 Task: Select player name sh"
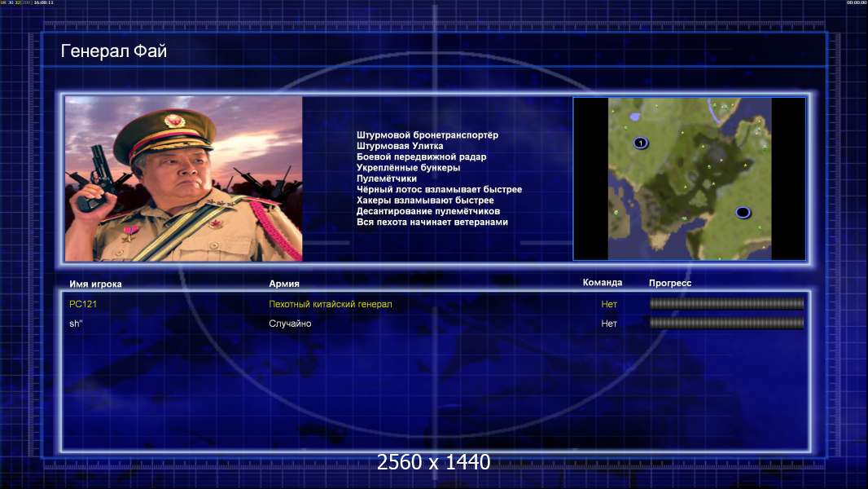pyautogui.click(x=76, y=324)
